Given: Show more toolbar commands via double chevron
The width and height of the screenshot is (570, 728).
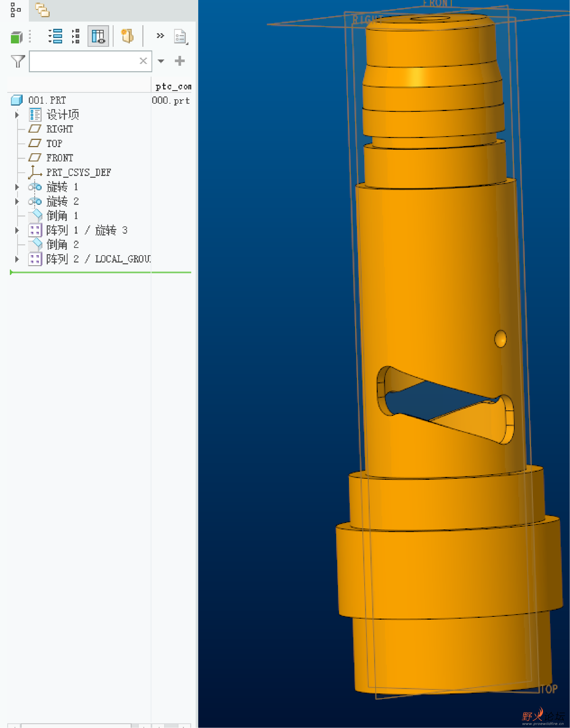Looking at the screenshot, I should click(160, 35).
